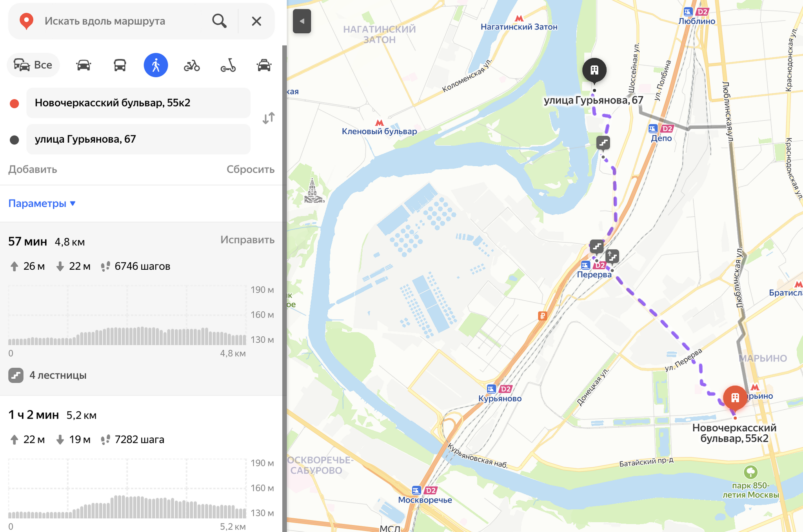Select car route mode icon

[x=84, y=65]
